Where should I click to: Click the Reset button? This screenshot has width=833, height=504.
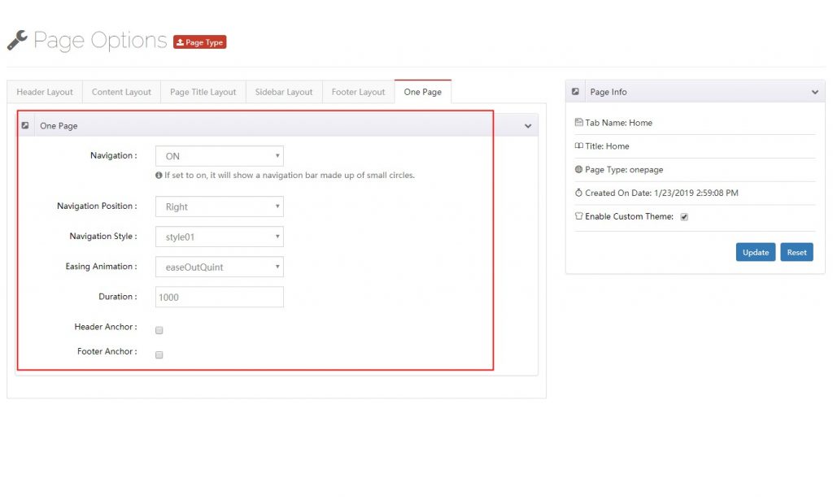click(x=796, y=252)
